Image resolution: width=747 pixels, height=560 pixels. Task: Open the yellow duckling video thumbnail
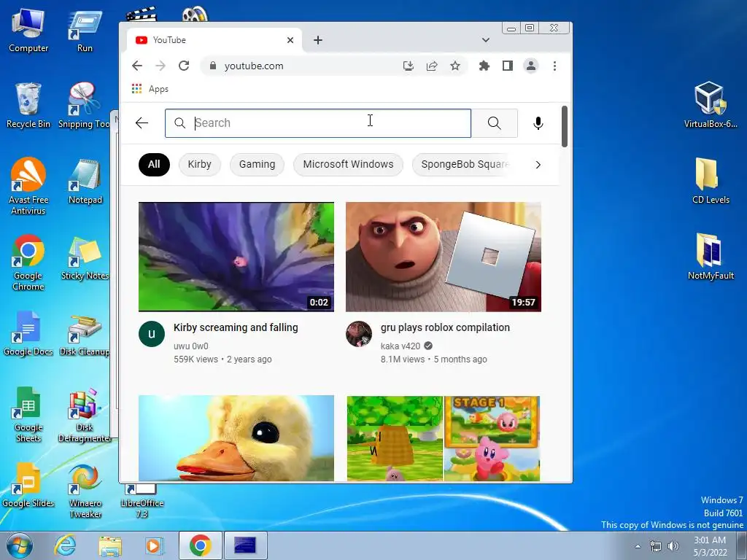tap(236, 438)
